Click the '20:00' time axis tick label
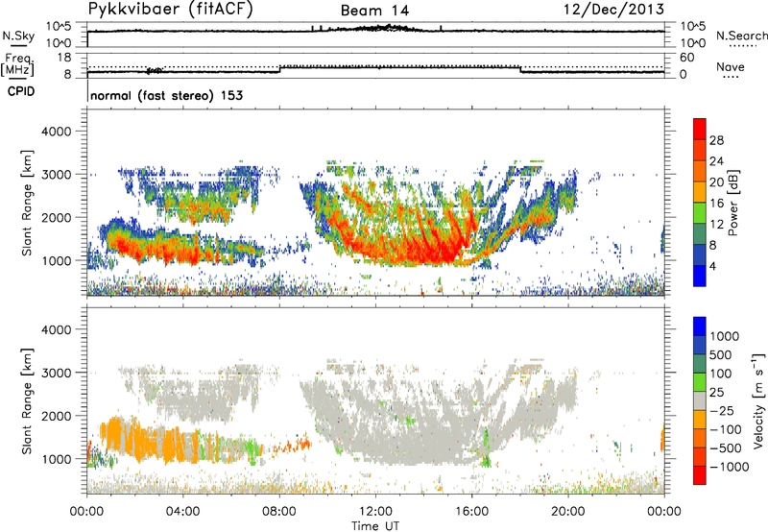This screenshot has width=768, height=532. (567, 512)
